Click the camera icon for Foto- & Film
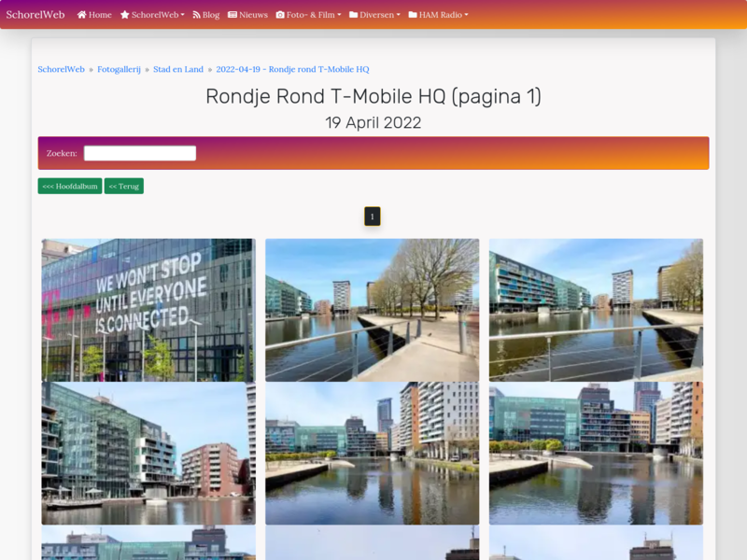The image size is (747, 560). coord(280,15)
